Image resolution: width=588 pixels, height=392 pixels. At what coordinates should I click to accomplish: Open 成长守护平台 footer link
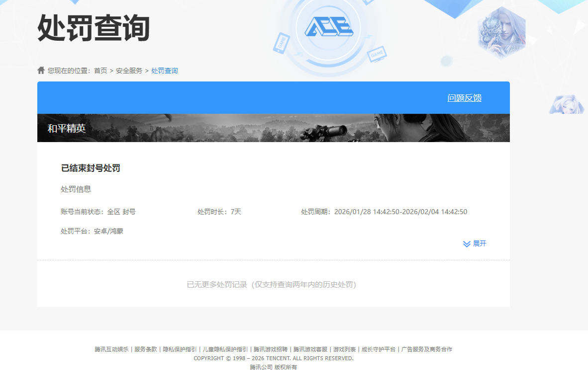point(379,349)
